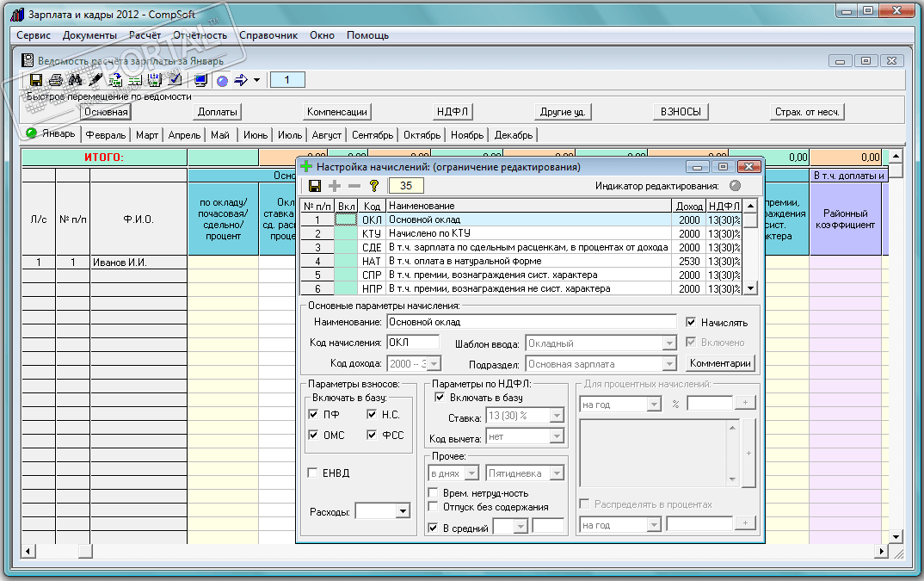Click the green plus icon in the dialog title
Screen dimensions: 924x581
(x=306, y=167)
